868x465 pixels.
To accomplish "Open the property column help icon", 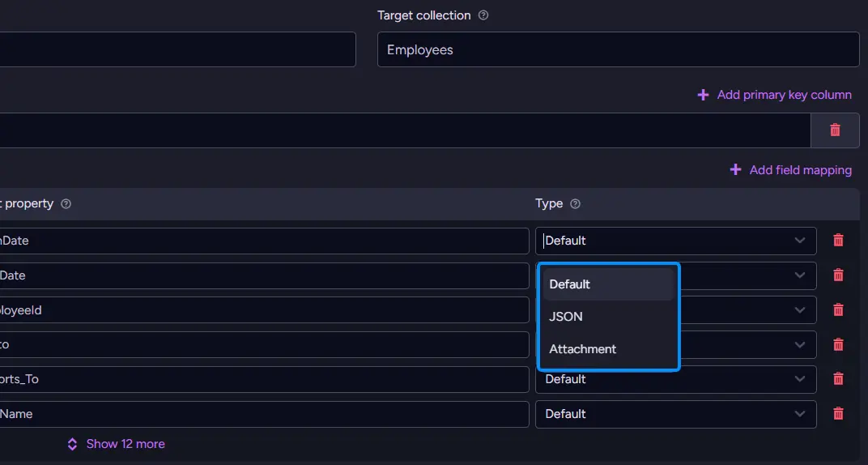I will coord(66,203).
